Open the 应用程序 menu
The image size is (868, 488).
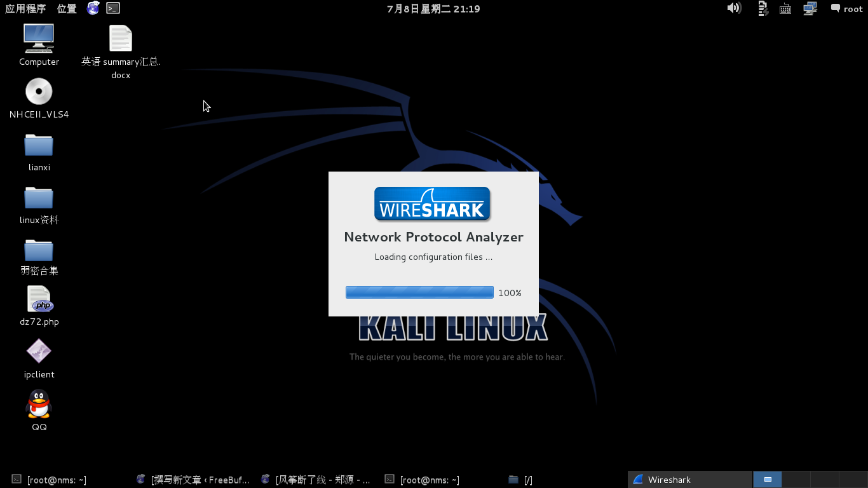coord(25,8)
